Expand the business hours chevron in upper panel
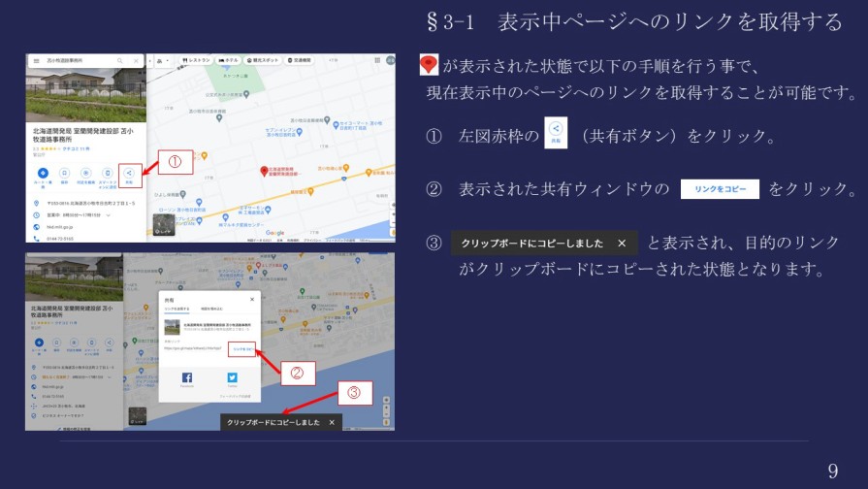Screen dimensions: 868x489 (108, 214)
